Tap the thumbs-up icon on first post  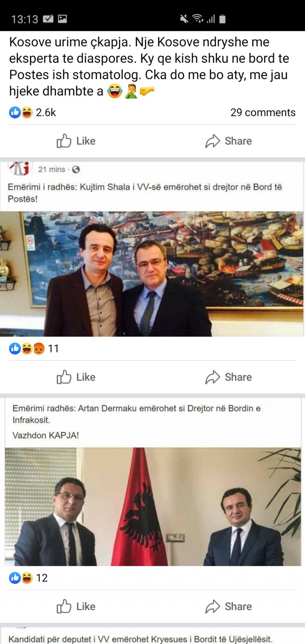pos(64,141)
